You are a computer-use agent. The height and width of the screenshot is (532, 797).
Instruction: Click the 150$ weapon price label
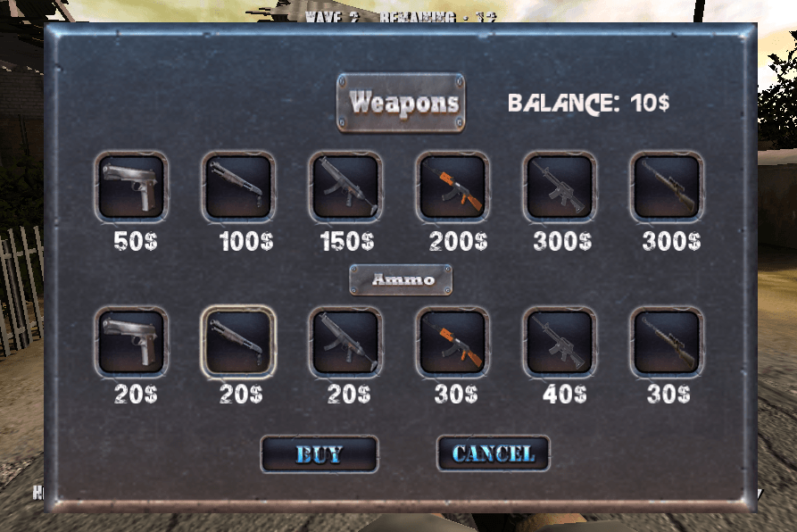click(347, 241)
